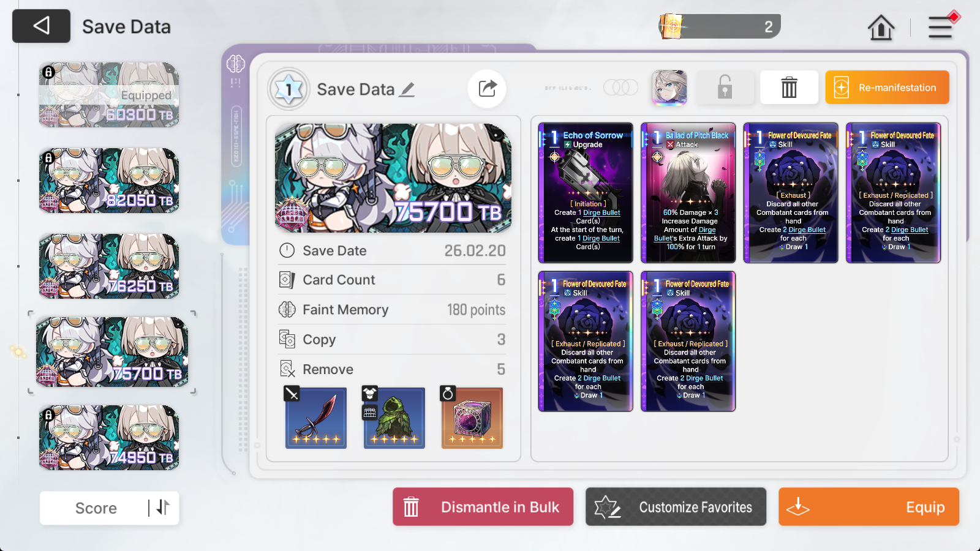980x551 pixels.
Task: Click the Save Date clock icon
Action: click(287, 250)
